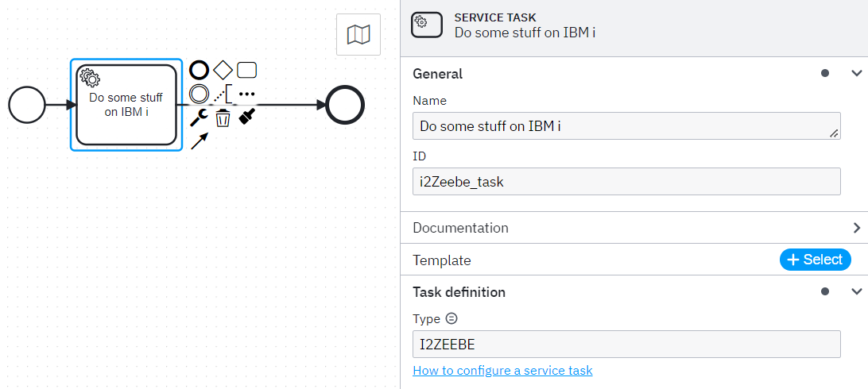Click the Template section label

(442, 260)
